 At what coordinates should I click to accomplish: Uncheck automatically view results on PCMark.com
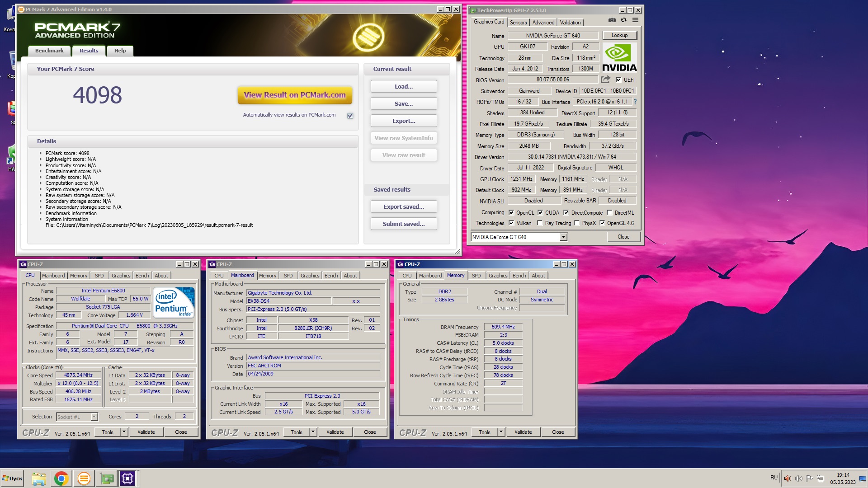[x=350, y=116]
